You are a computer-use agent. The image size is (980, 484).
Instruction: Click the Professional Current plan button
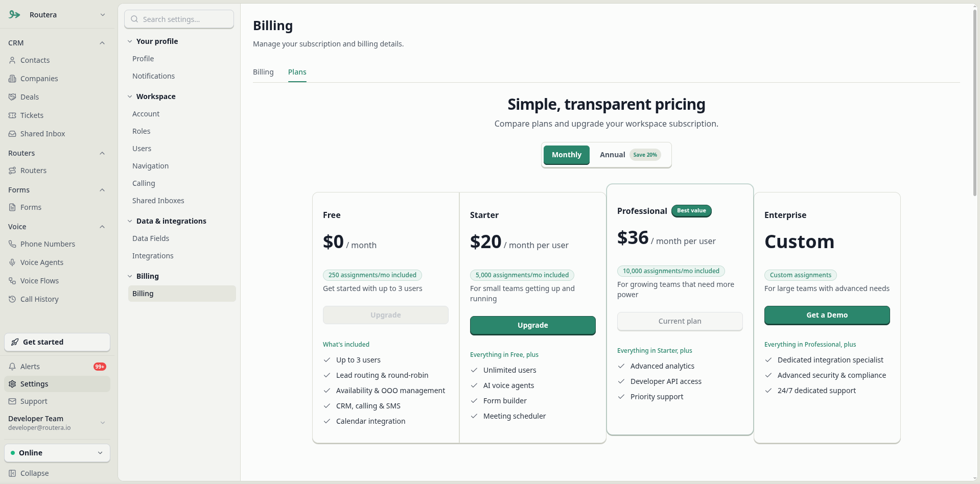680,321
